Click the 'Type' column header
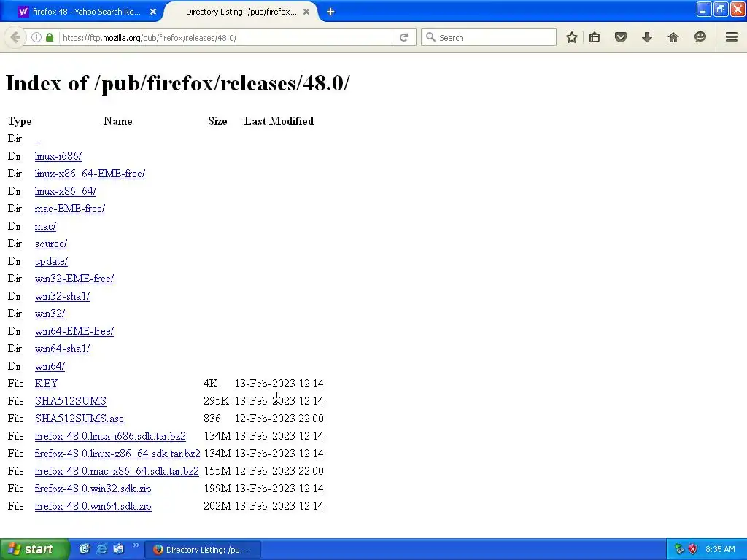Image resolution: width=747 pixels, height=560 pixels. point(20,122)
